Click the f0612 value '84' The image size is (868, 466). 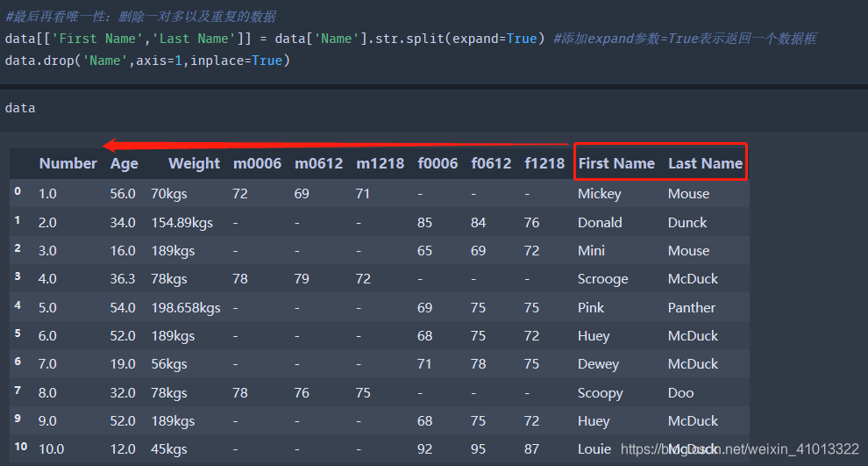(x=479, y=223)
